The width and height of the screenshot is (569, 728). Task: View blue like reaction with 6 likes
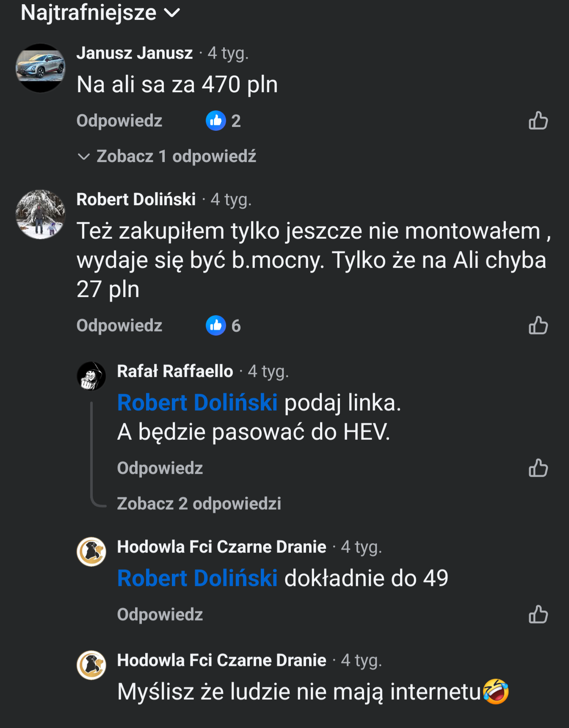tap(216, 326)
